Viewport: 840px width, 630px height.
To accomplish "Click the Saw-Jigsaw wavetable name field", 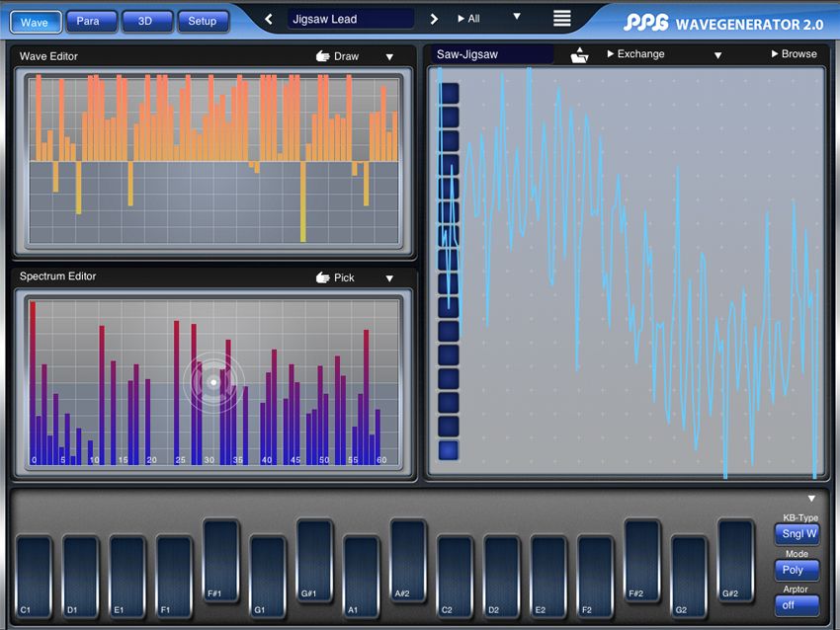I will pos(492,54).
